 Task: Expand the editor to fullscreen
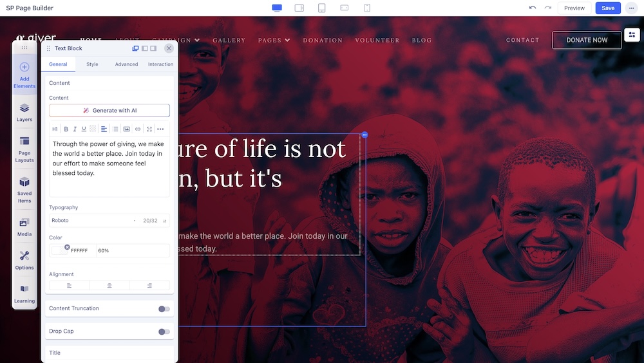pyautogui.click(x=149, y=129)
